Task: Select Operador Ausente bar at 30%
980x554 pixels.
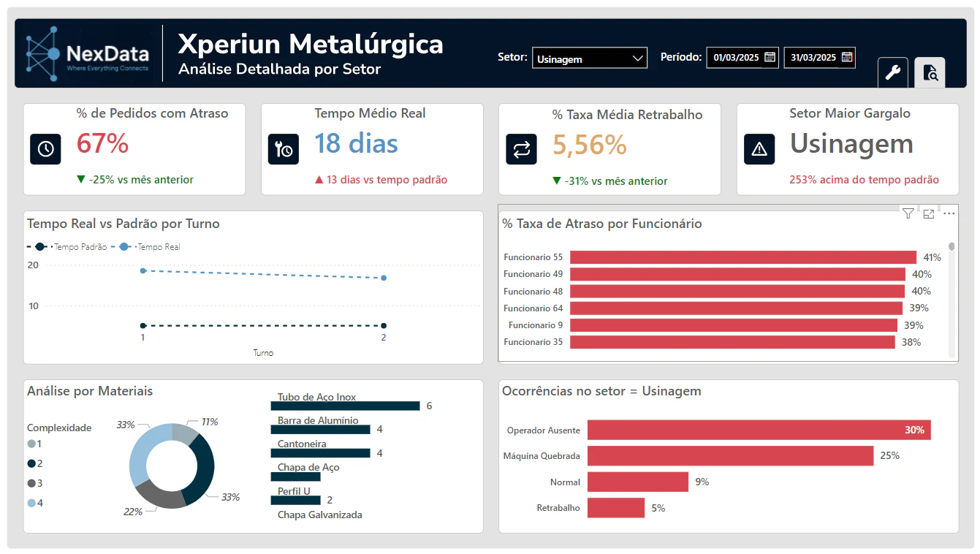Action: point(759,430)
